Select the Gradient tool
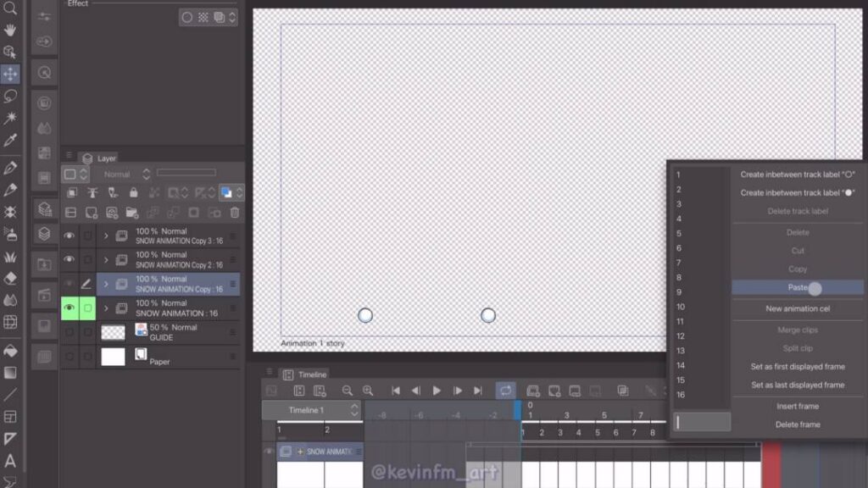The height and width of the screenshot is (488, 868). pyautogui.click(x=10, y=373)
